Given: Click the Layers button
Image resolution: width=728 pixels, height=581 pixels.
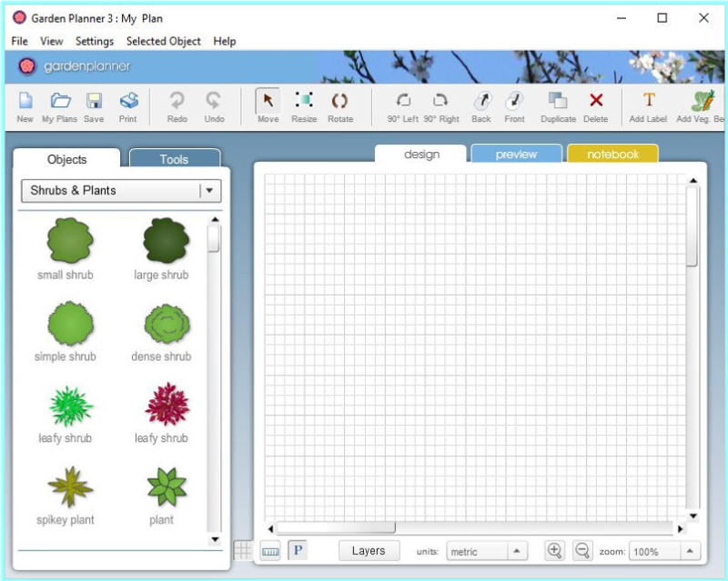Looking at the screenshot, I should [369, 551].
